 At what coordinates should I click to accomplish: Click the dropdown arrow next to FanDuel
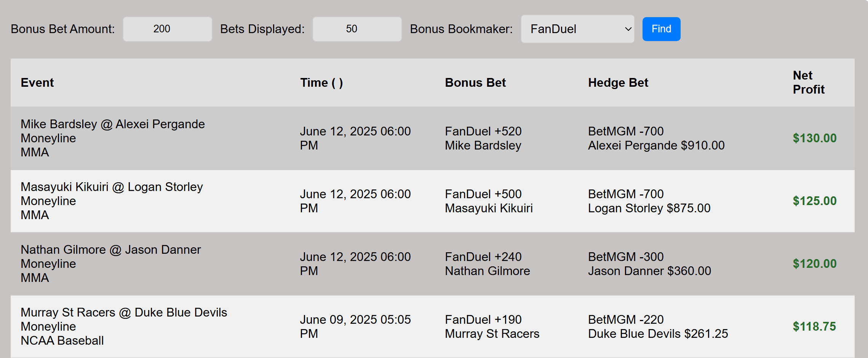click(627, 29)
